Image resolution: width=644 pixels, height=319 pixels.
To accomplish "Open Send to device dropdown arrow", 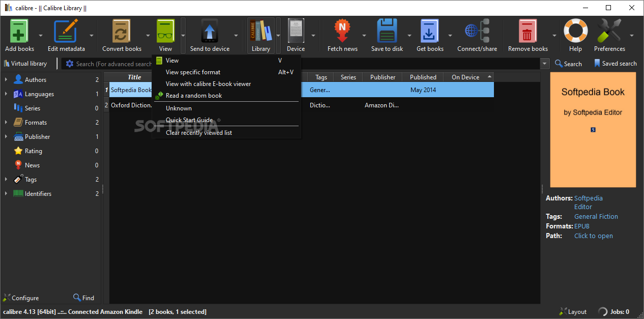I will 236,36.
